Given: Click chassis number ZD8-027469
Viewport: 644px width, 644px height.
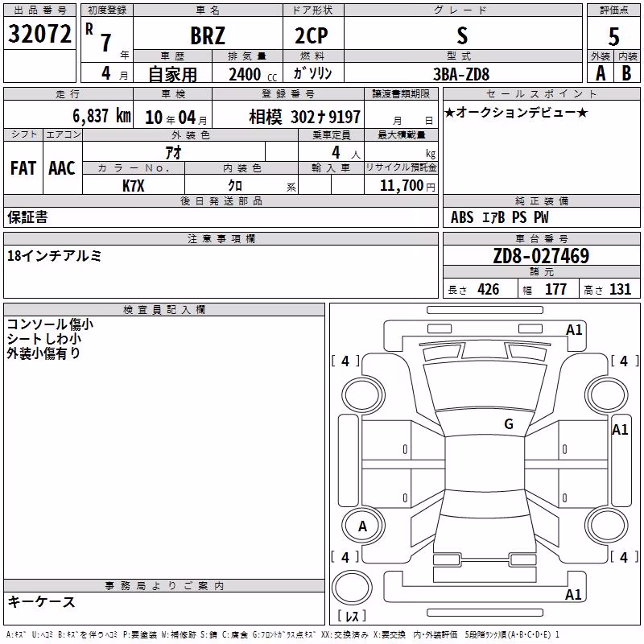Looking at the screenshot, I should pyautogui.click(x=541, y=256).
